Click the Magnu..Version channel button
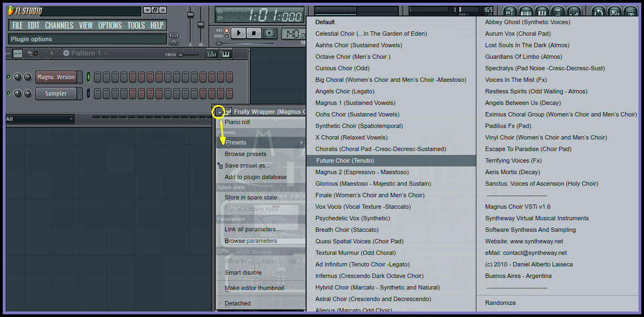The image size is (644, 317). pos(56,77)
